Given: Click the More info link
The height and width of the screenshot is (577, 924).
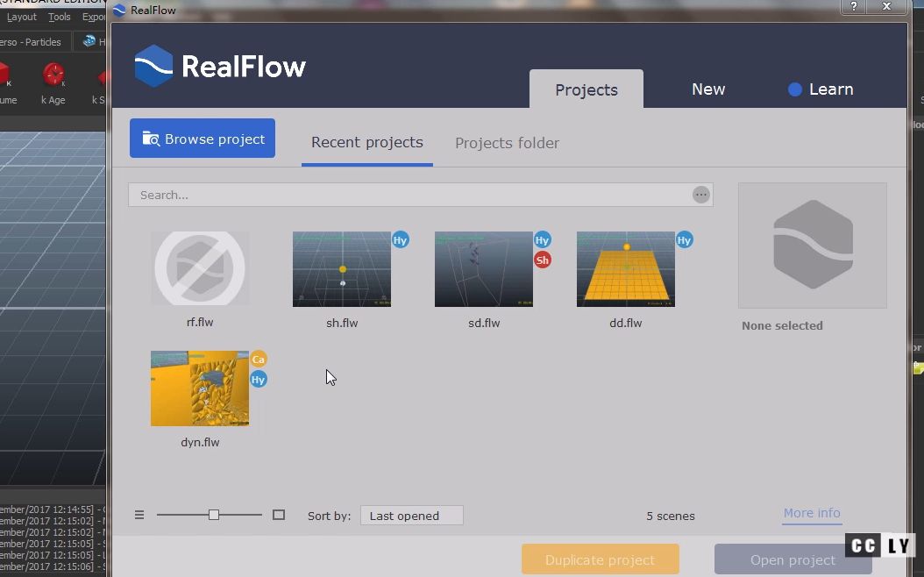Looking at the screenshot, I should (812, 513).
